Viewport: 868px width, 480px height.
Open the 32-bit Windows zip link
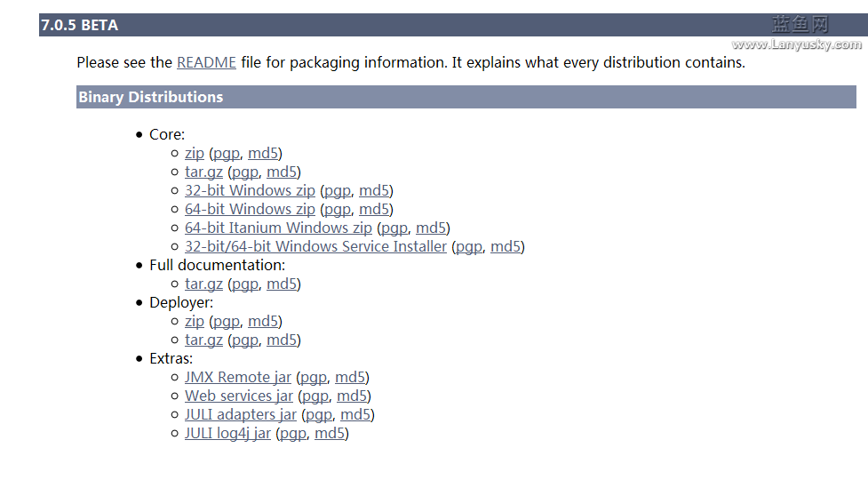coord(250,190)
